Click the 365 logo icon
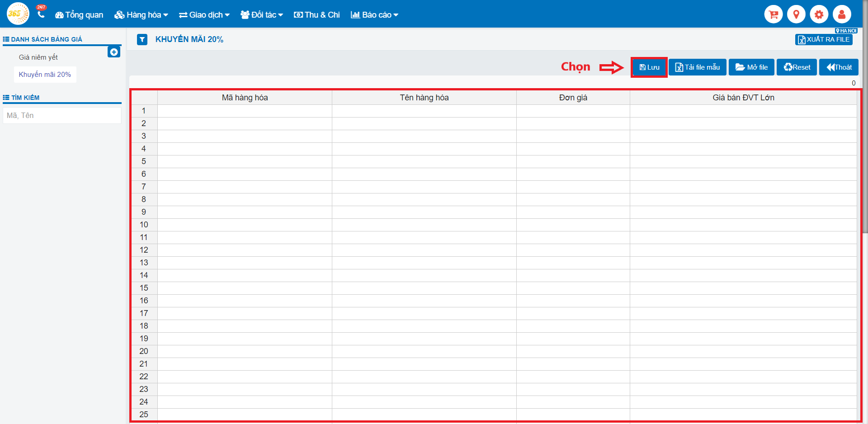This screenshot has height=424, width=868. [x=18, y=14]
